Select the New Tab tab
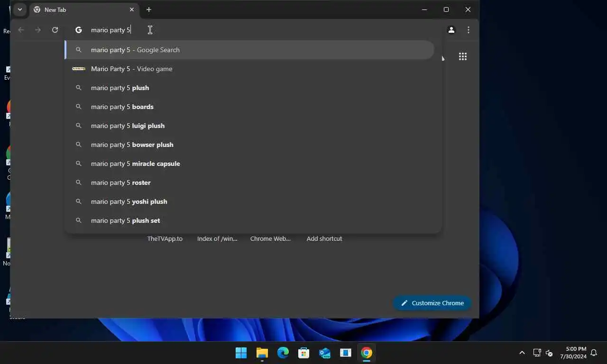 (83, 10)
